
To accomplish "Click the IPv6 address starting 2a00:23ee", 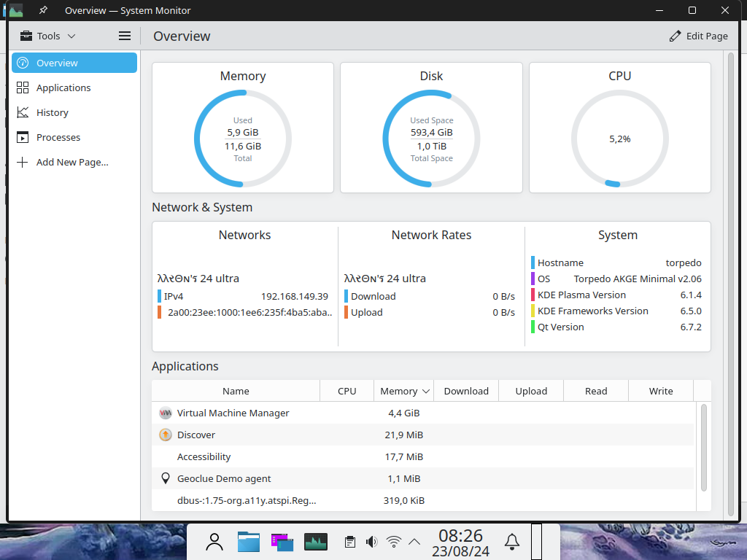I will 249,312.
